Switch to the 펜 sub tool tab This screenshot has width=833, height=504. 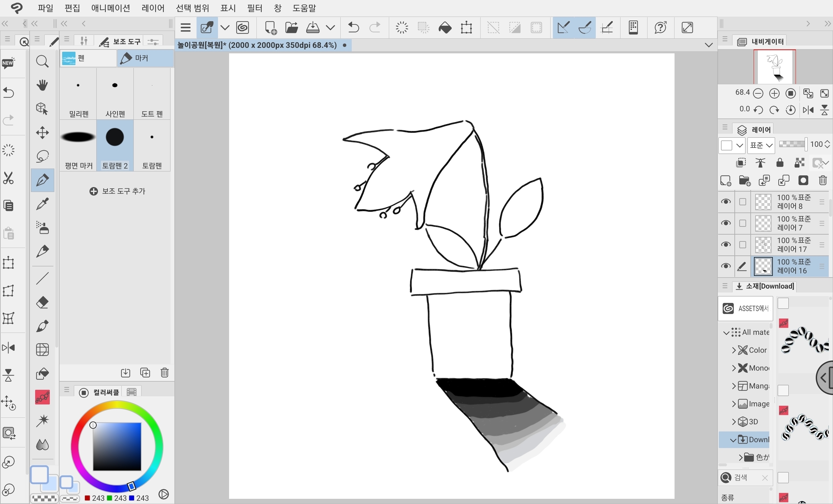pos(88,58)
